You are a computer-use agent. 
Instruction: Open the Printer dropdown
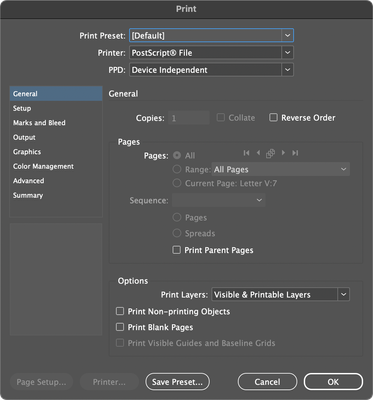coord(211,53)
